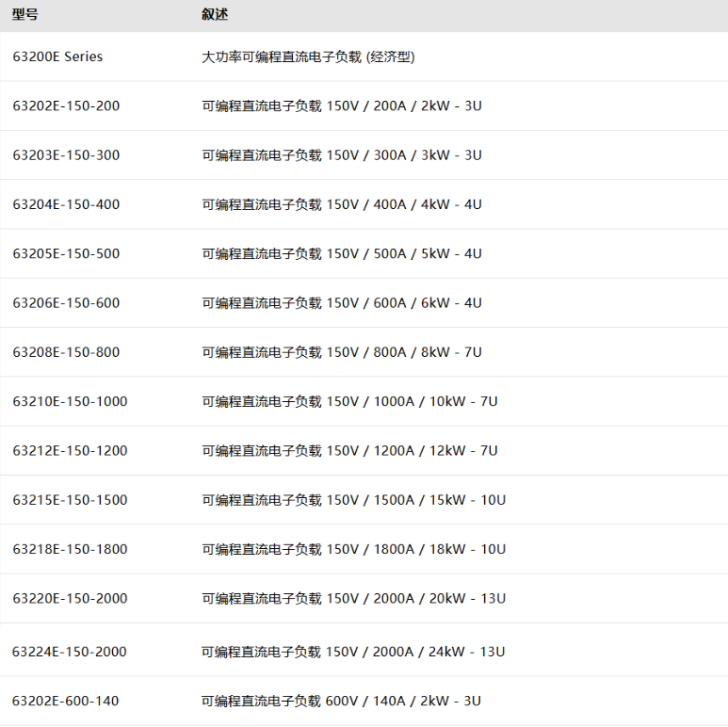Viewport: 728px width, 727px height.
Task: Select model 63206E-150-600
Action: 66,302
